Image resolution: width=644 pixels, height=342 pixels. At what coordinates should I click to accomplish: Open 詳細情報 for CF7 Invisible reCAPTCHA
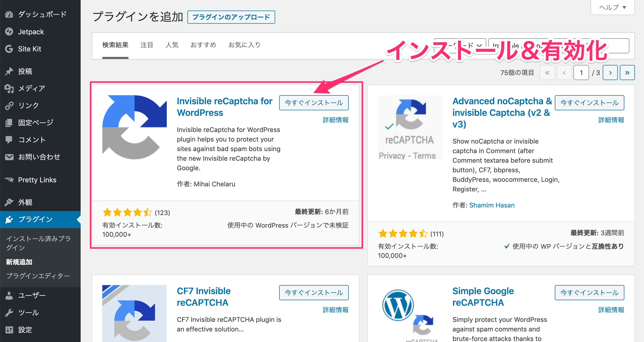(336, 310)
